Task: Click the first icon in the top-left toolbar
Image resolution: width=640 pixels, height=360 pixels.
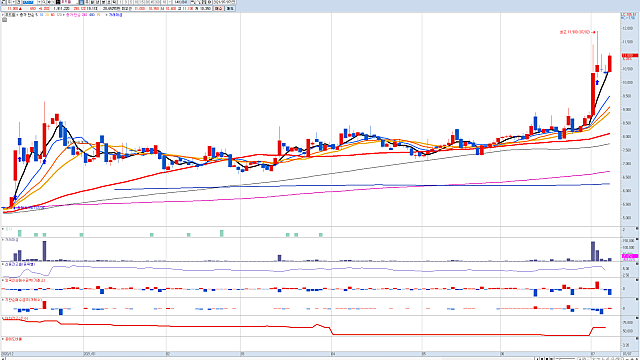Action: 3,2
